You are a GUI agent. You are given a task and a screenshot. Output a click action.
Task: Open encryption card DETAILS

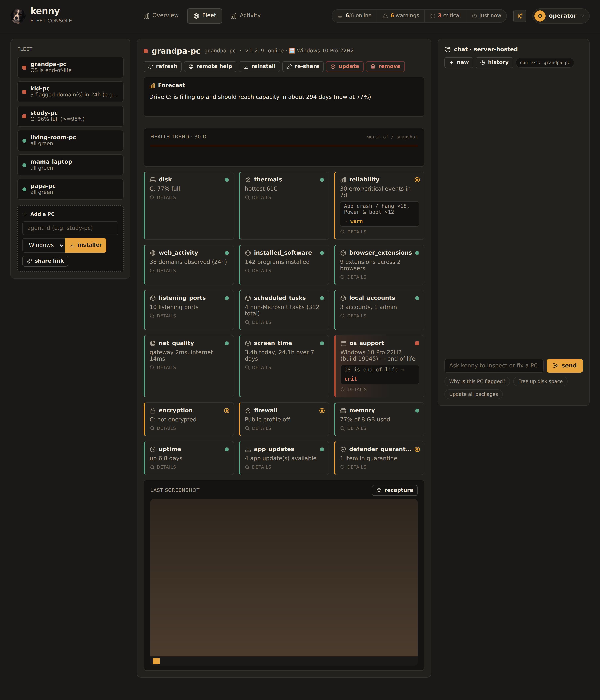pyautogui.click(x=163, y=428)
